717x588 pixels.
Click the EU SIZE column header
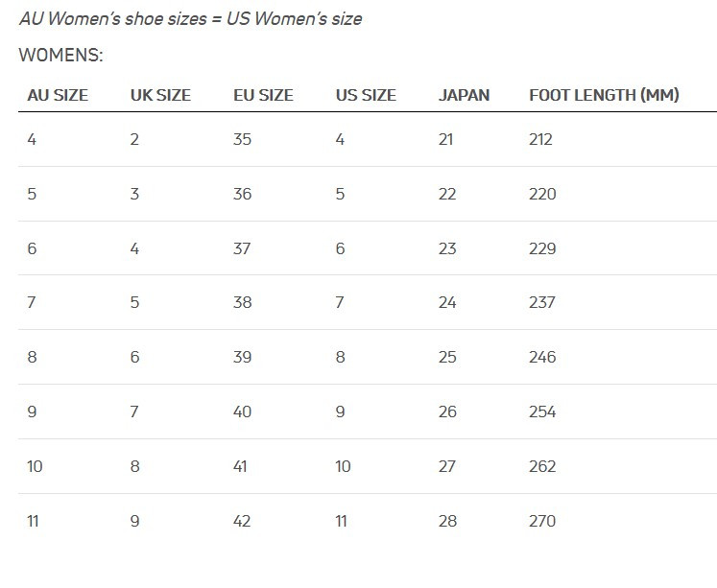tap(263, 95)
